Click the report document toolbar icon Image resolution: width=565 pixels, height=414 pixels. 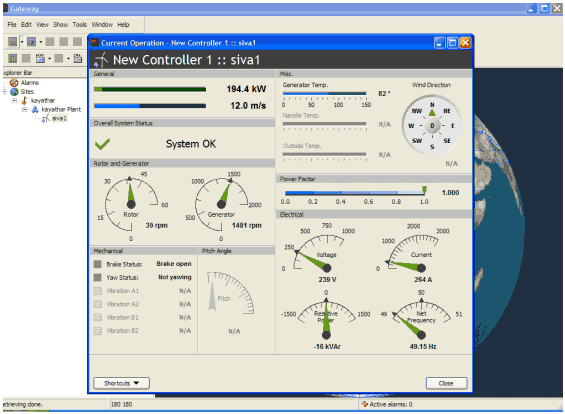[x=78, y=58]
